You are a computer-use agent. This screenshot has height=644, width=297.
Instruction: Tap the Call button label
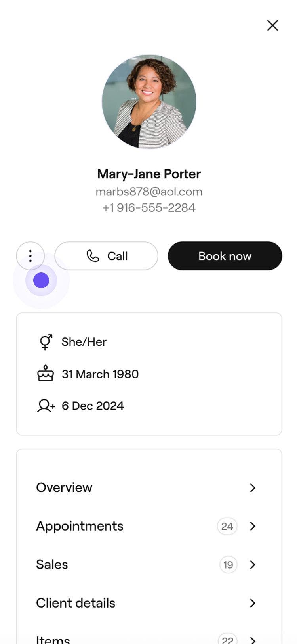tap(117, 256)
